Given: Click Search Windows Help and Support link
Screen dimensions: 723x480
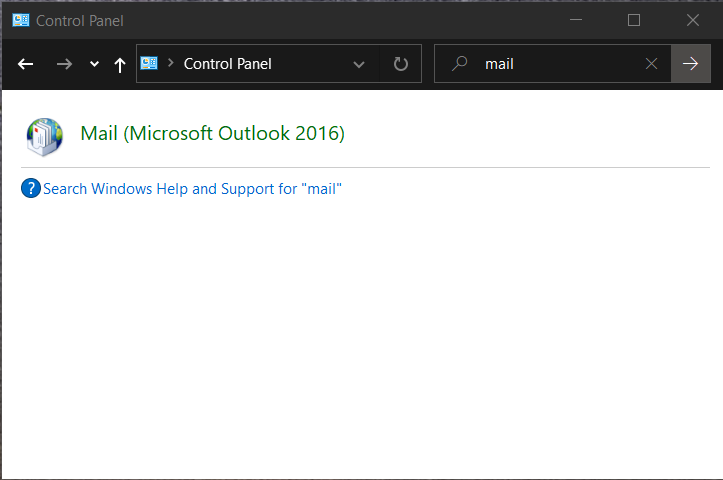Looking at the screenshot, I should coord(192,188).
